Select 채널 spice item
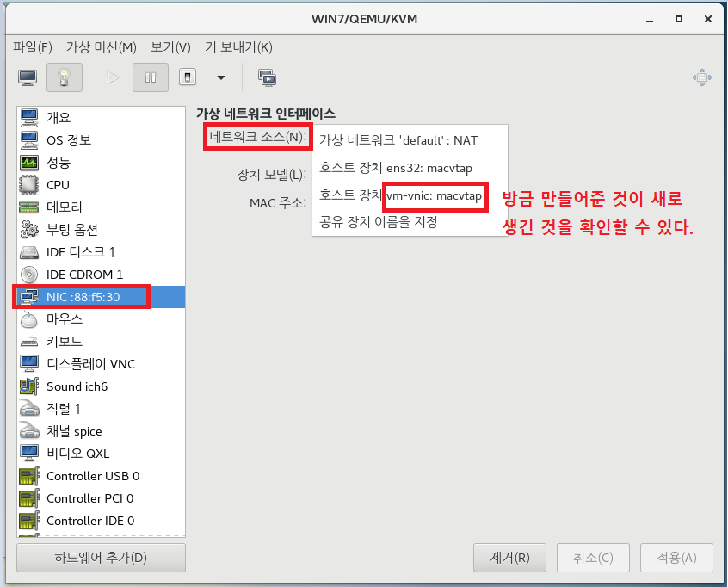728x587 pixels. 102,431
